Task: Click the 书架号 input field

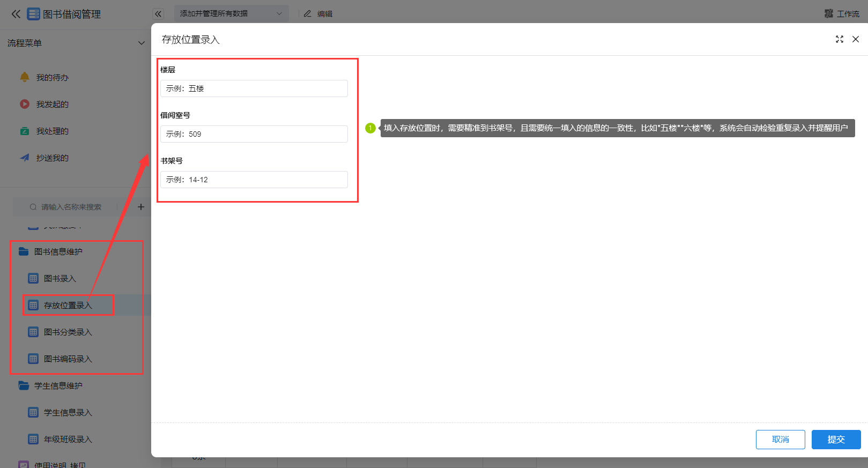Action: tap(254, 180)
